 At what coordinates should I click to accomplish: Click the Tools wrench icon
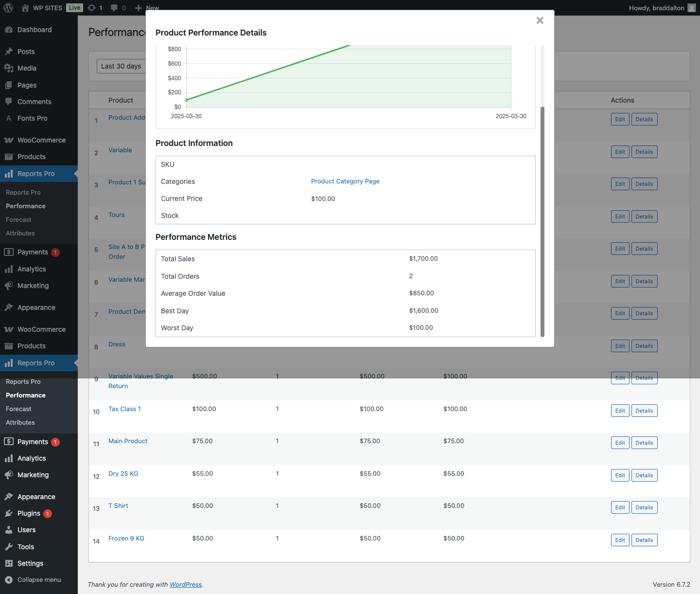coord(9,547)
